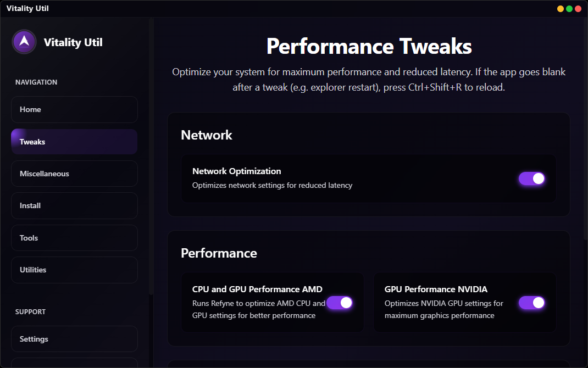This screenshot has width=588, height=368.
Task: Toggle Network Optimization off
Action: tap(531, 178)
